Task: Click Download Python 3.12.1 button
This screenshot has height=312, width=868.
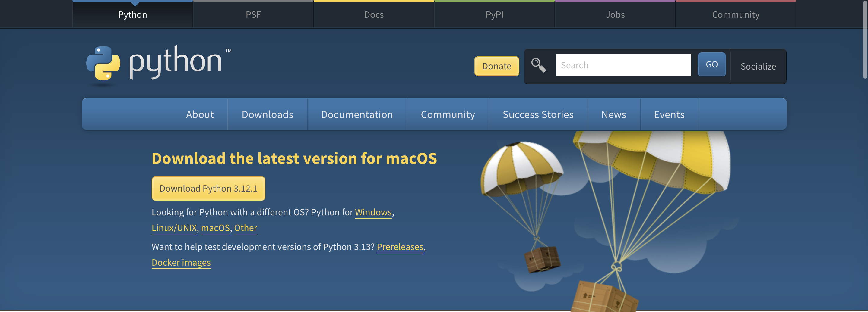Action: [208, 189]
